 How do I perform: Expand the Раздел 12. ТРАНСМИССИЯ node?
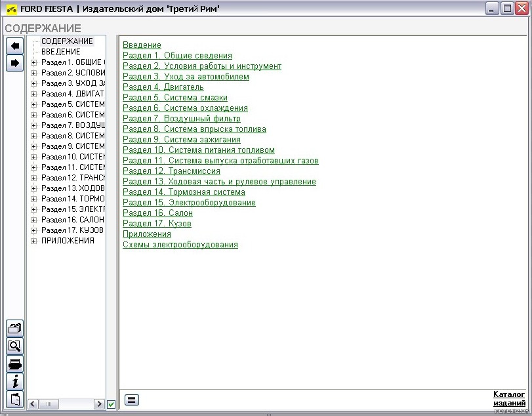pos(33,178)
